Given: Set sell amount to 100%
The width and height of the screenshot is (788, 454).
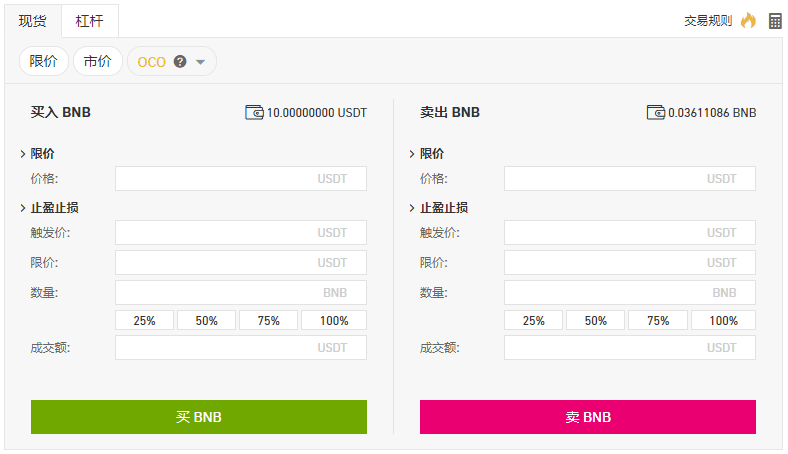Looking at the screenshot, I should (723, 321).
